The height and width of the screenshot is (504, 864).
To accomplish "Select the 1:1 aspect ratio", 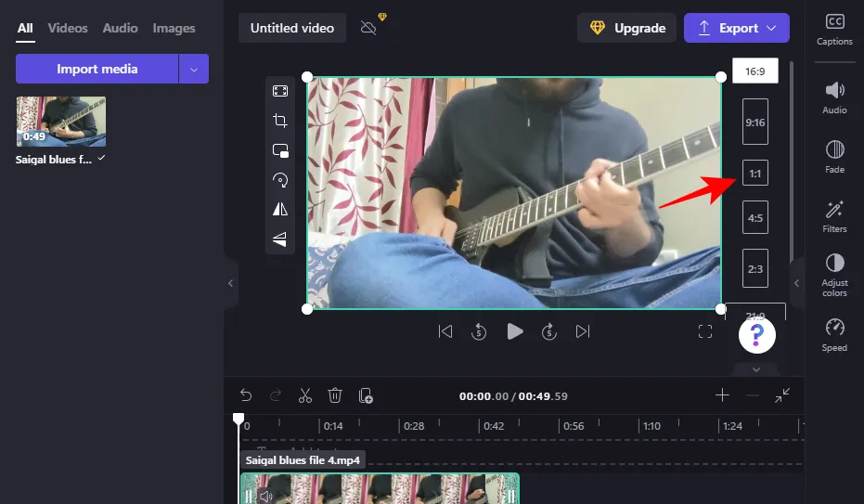I will coord(755,174).
